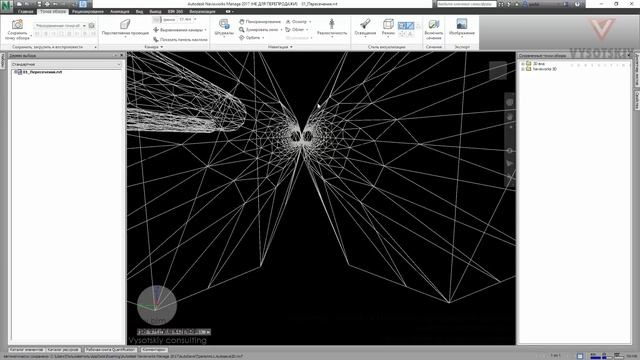Activate Zoom Window magnifier tool

pyautogui.click(x=242, y=29)
